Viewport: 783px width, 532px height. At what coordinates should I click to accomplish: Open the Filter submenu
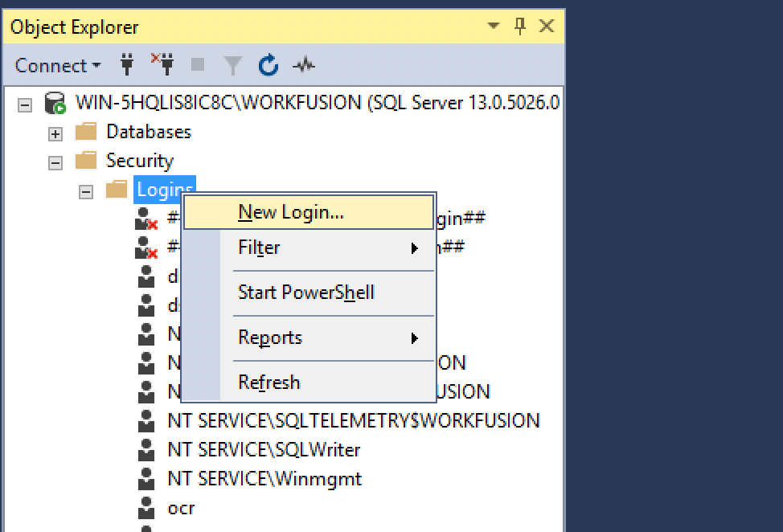308,248
